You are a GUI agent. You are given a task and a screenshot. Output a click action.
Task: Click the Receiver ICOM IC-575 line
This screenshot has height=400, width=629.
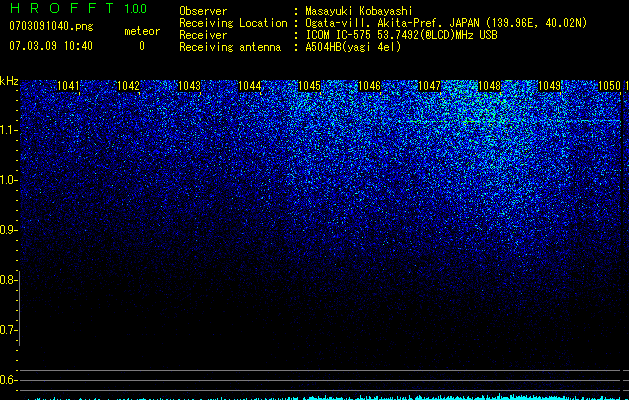[401, 35]
